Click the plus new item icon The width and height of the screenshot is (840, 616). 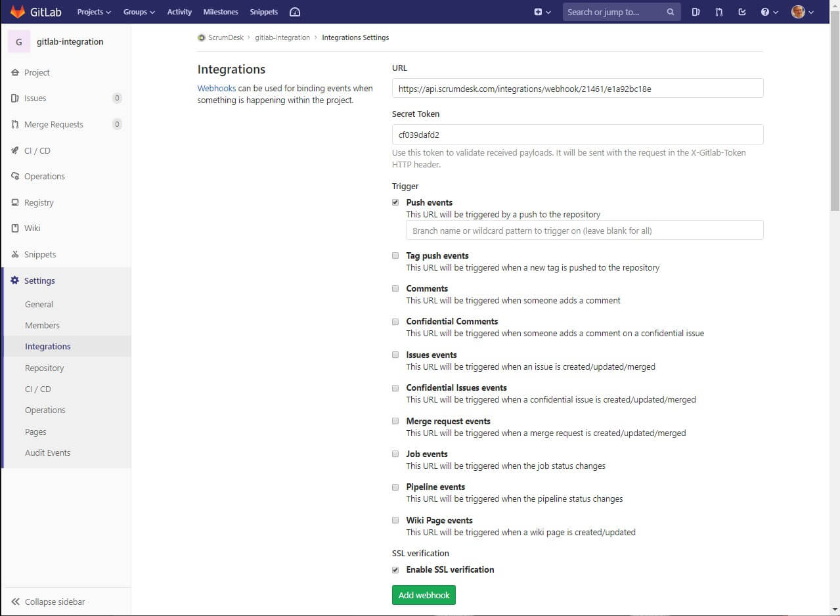538,12
